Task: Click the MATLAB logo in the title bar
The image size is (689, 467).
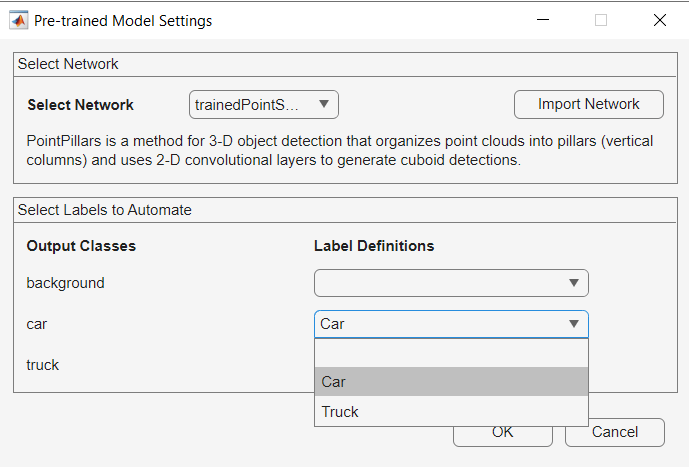Action: pyautogui.click(x=18, y=20)
